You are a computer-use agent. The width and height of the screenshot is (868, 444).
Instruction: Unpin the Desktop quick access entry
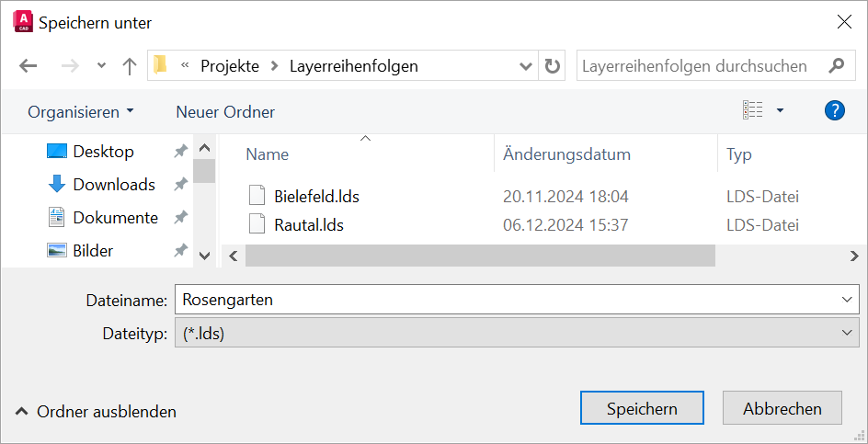pos(180,152)
